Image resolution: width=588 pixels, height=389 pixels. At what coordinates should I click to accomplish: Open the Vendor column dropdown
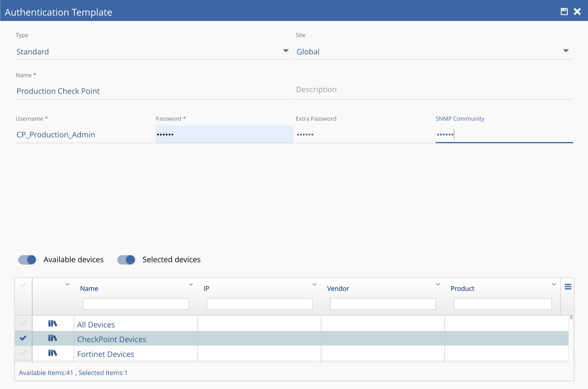(438, 284)
